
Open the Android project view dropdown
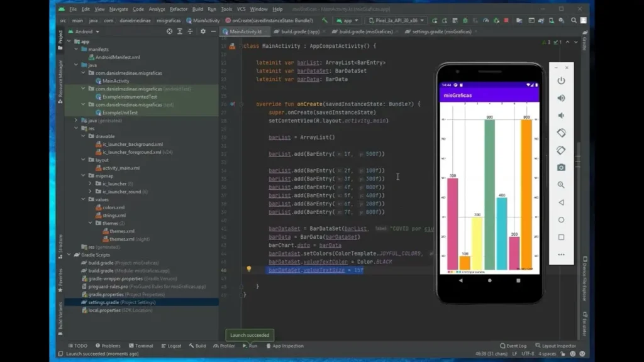[84, 31]
